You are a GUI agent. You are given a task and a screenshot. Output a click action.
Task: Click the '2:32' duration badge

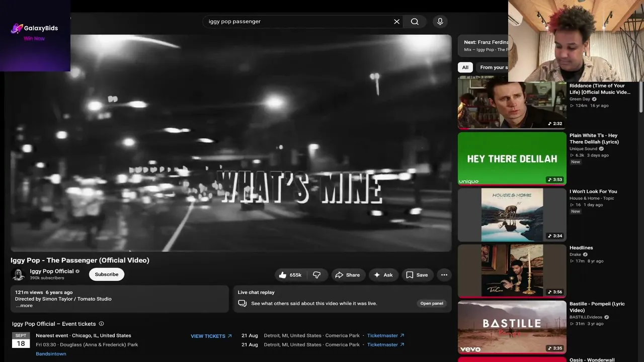pos(555,123)
